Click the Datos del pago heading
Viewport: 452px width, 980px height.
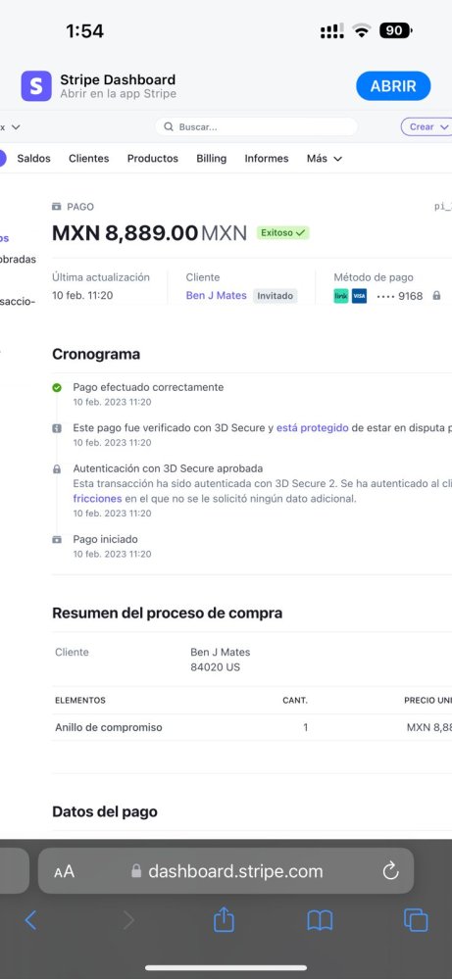[104, 811]
